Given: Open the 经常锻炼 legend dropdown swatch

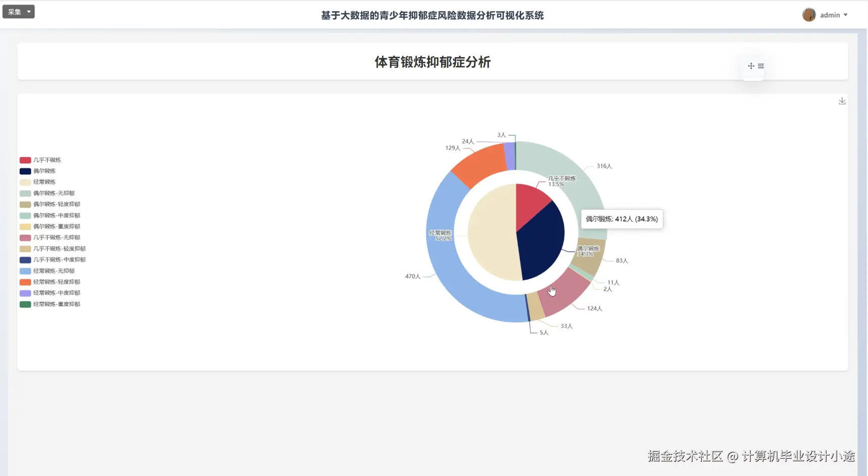Looking at the screenshot, I should [x=25, y=182].
